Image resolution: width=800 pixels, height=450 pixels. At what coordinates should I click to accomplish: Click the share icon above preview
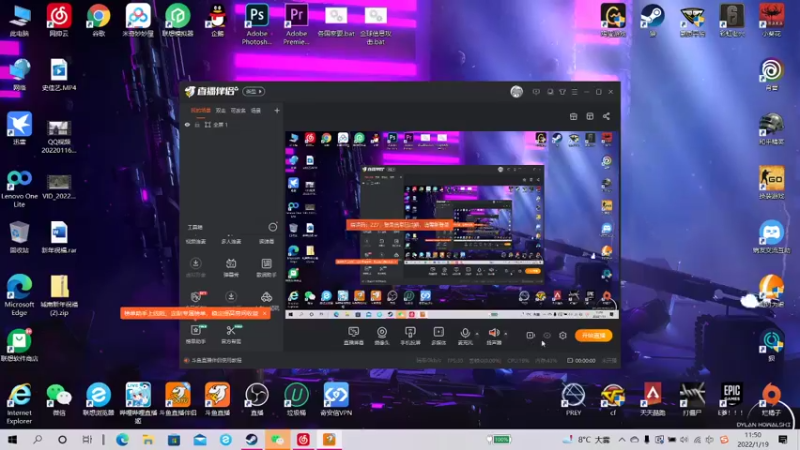click(606, 116)
